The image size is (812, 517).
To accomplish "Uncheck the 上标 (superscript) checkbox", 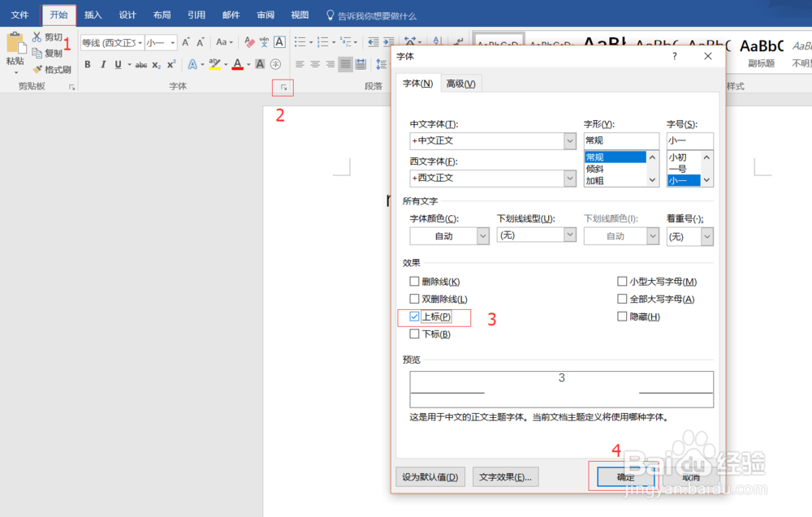I will (414, 317).
